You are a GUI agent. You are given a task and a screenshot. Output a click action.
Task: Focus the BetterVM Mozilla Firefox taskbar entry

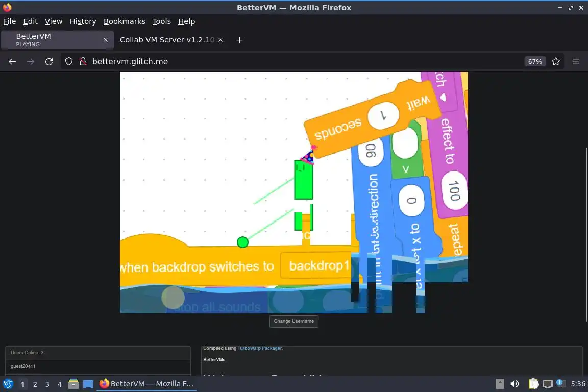coord(146,384)
